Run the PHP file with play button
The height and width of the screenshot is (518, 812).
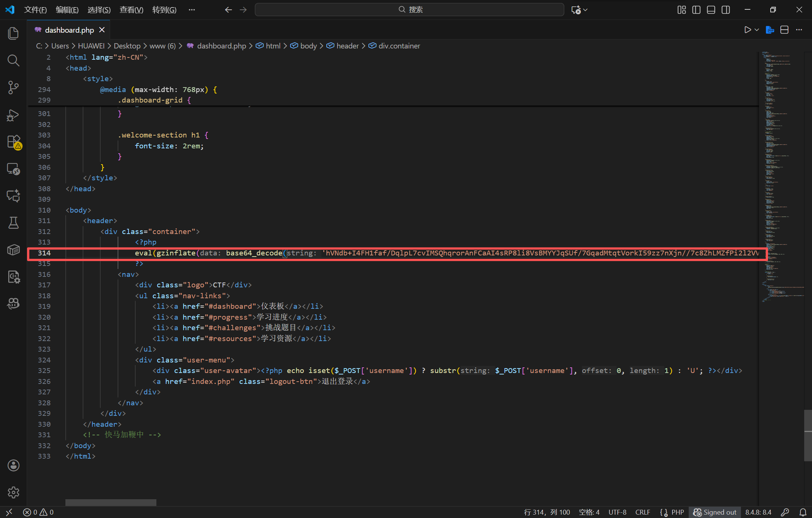[x=747, y=30]
